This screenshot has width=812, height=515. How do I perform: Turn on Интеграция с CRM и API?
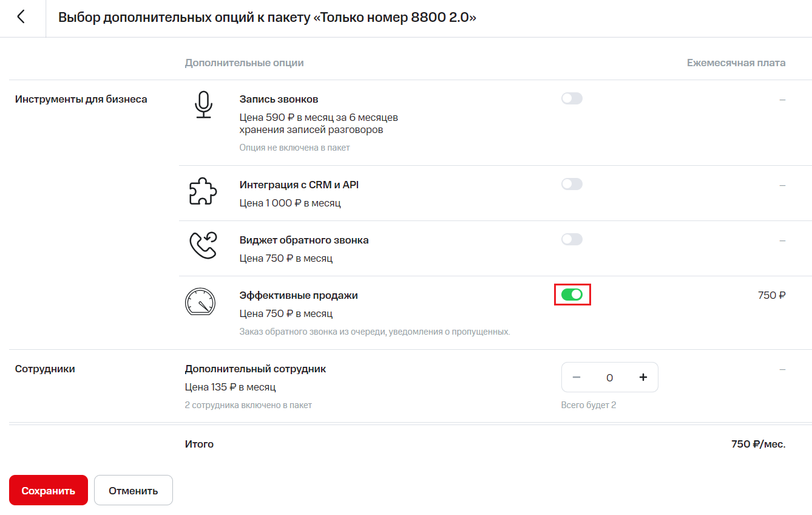(572, 184)
